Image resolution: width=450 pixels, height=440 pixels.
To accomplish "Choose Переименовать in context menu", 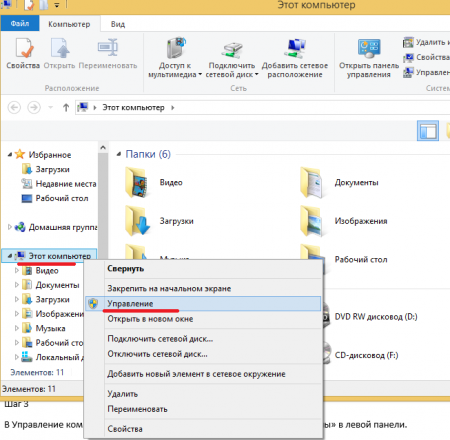I will (203, 409).
